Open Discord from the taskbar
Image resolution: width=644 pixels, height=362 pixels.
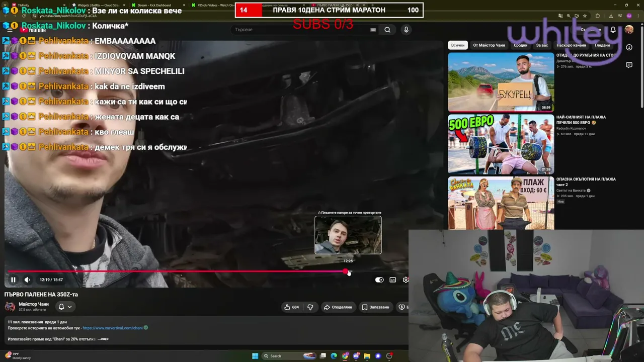(x=356, y=356)
